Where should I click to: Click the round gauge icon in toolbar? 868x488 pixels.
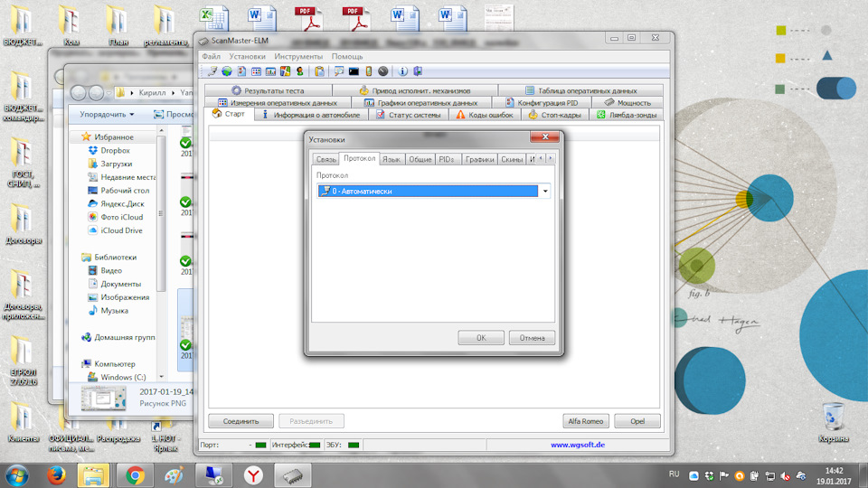coord(382,71)
